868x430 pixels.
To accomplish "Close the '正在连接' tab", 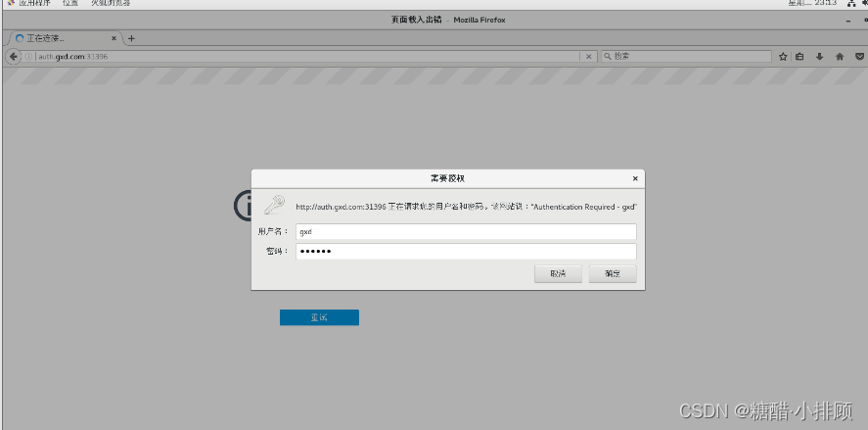I will point(114,39).
